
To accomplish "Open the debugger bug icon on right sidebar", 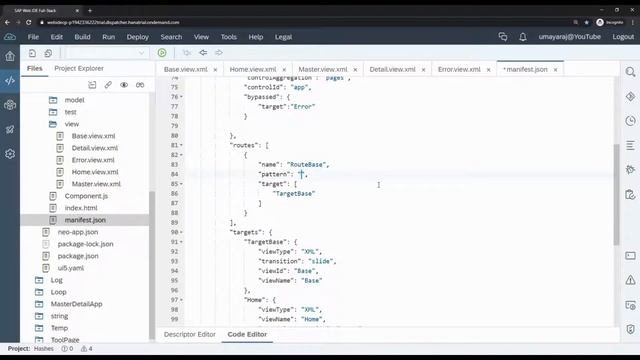I will [630, 170].
